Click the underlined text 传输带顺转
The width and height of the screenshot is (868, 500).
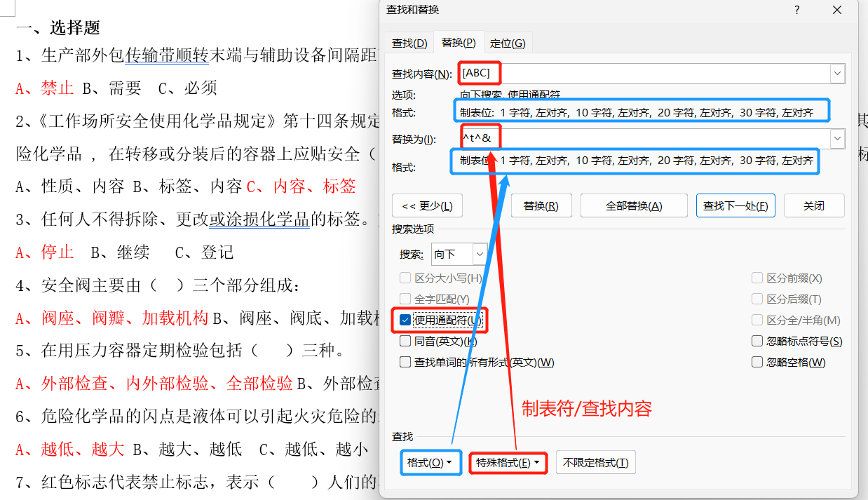pos(167,55)
